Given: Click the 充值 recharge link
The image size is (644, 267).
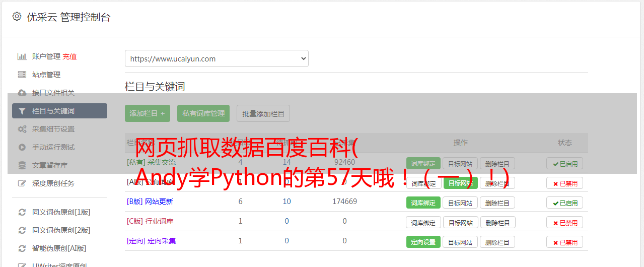Looking at the screenshot, I should tap(69, 56).
